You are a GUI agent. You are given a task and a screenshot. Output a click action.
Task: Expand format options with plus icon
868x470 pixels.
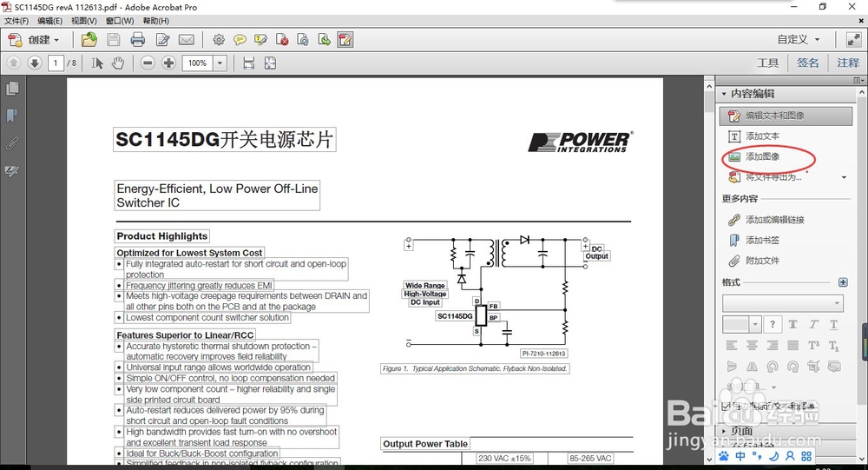[843, 282]
